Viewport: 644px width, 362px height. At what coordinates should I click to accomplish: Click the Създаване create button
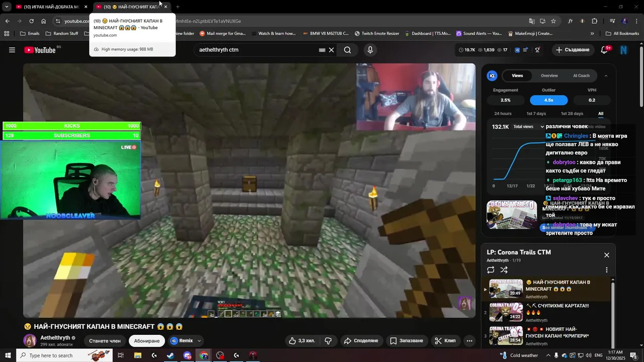[x=572, y=50]
